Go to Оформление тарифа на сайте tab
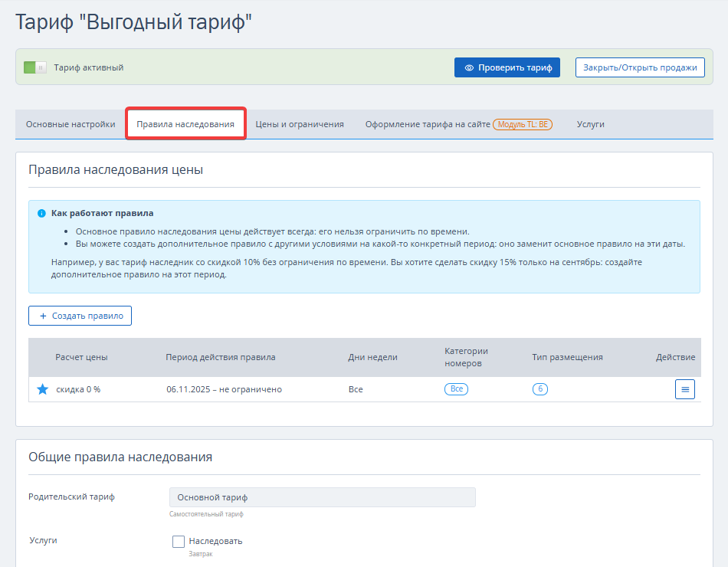 point(428,124)
